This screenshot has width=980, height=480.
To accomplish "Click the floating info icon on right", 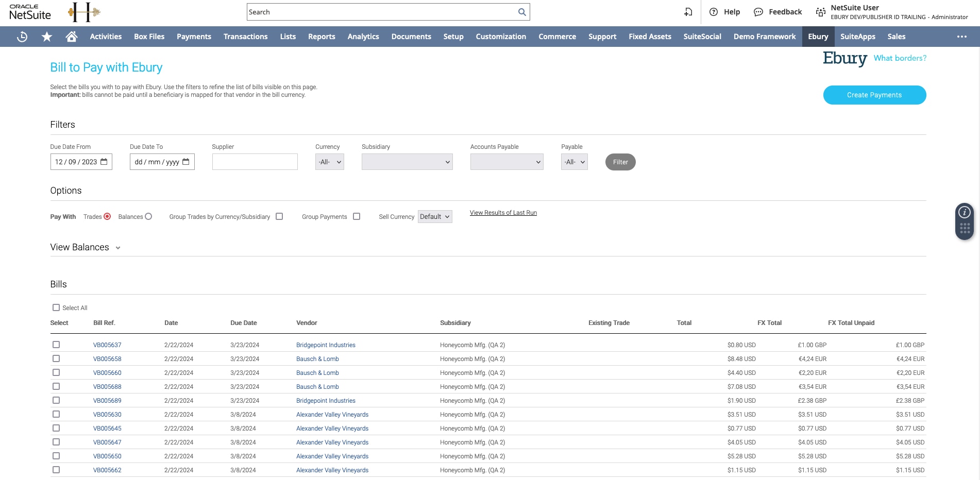I will pyautogui.click(x=965, y=212).
